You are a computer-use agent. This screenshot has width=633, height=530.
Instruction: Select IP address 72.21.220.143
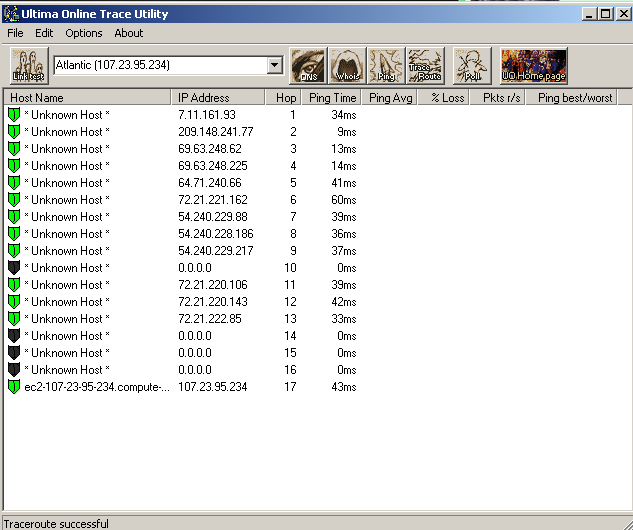pyautogui.click(x=213, y=302)
